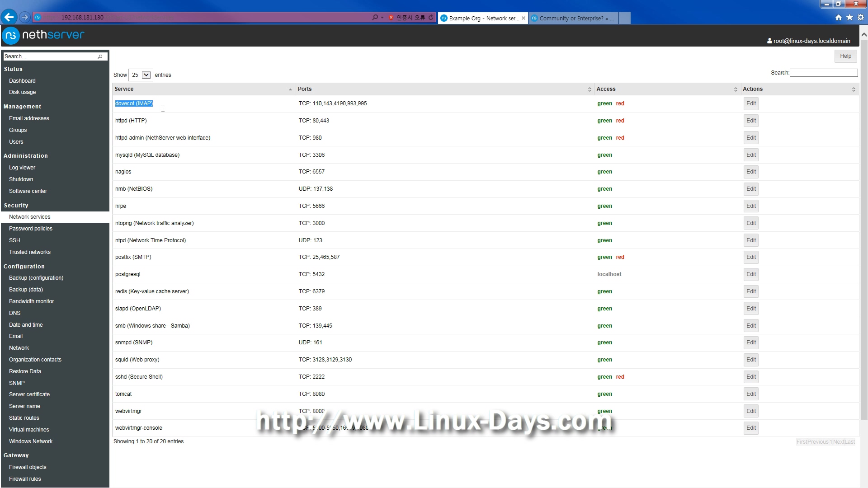The image size is (868, 488).
Task: Open the browser tools gear icon
Action: (x=860, y=17)
